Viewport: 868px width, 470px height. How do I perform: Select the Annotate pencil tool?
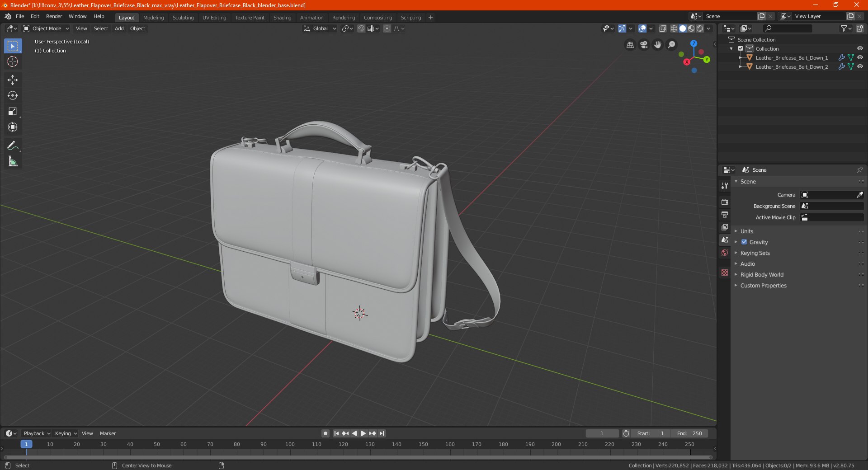(13, 146)
